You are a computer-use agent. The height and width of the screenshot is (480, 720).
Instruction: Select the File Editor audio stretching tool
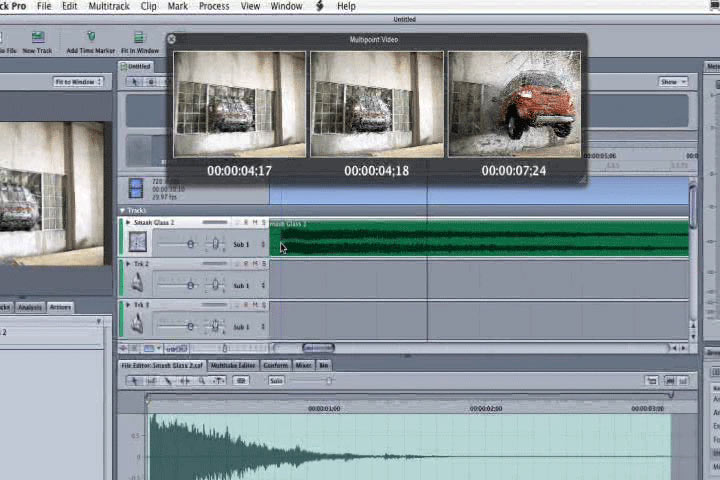coord(185,380)
